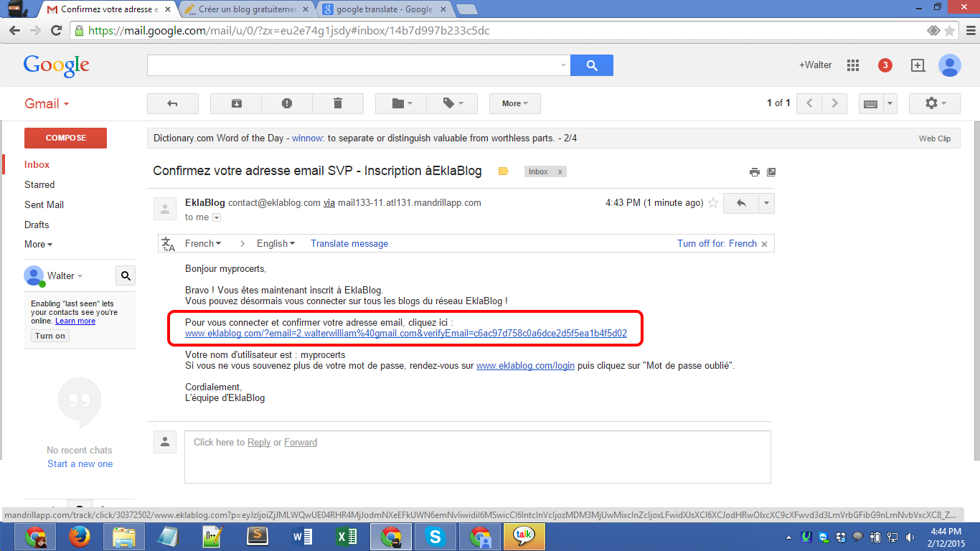Delete the email with the trash icon

(x=338, y=103)
